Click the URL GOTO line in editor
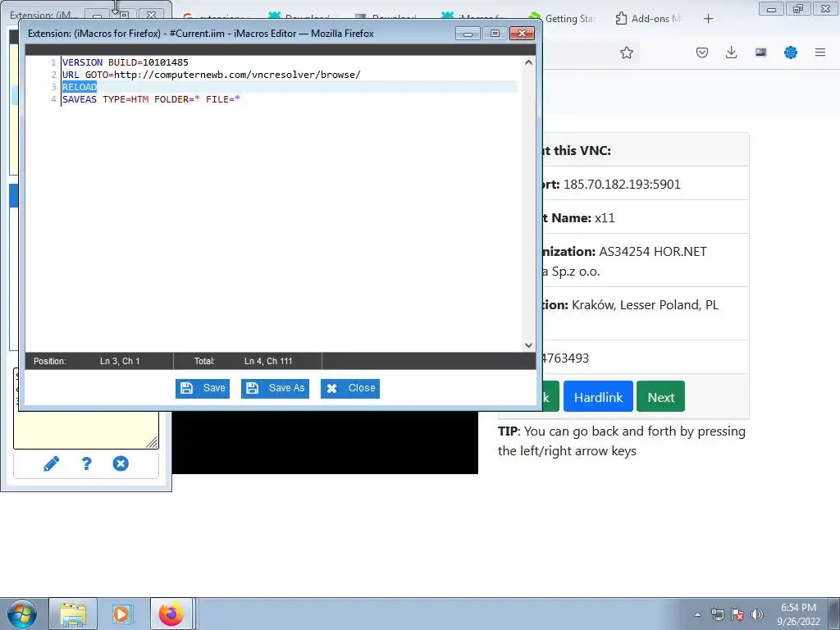The width and height of the screenshot is (840, 630). click(x=211, y=75)
